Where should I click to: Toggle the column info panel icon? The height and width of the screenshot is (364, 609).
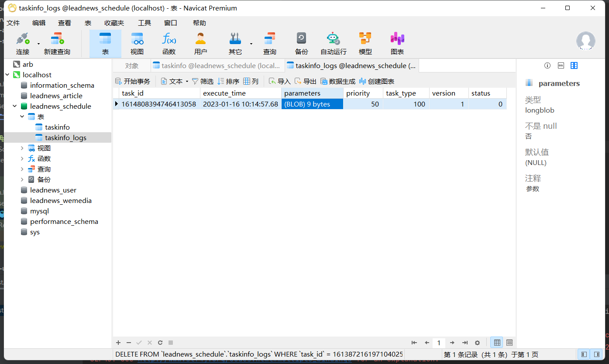click(x=574, y=65)
